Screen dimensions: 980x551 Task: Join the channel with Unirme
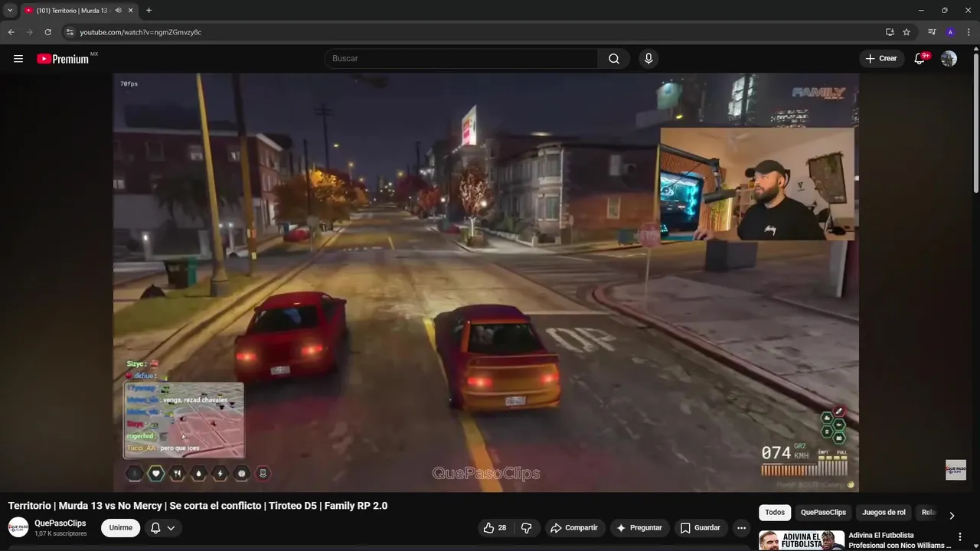pyautogui.click(x=121, y=527)
